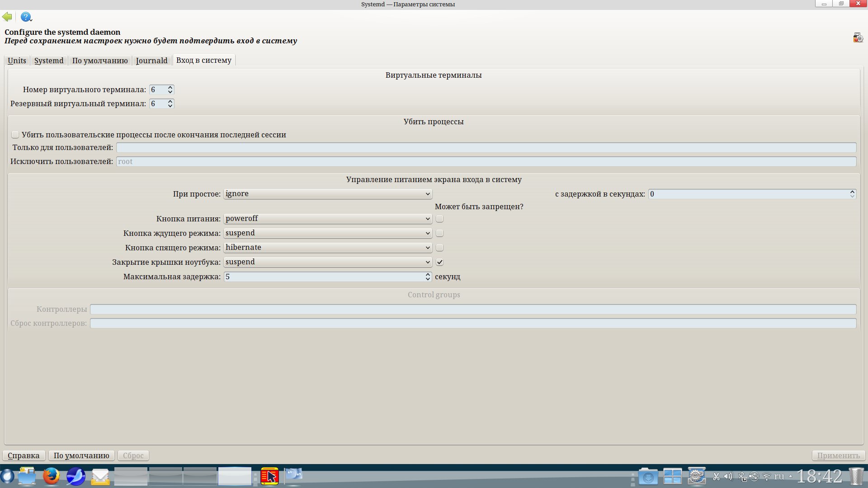Enable killing user processes after last session
The width and height of the screenshot is (868, 488).
tap(15, 135)
